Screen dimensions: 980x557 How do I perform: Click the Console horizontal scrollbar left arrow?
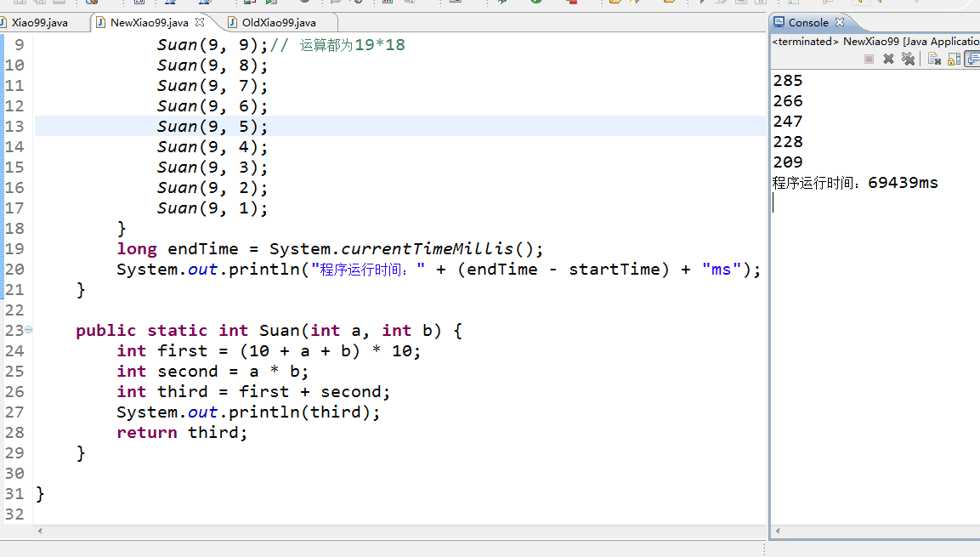(778, 531)
